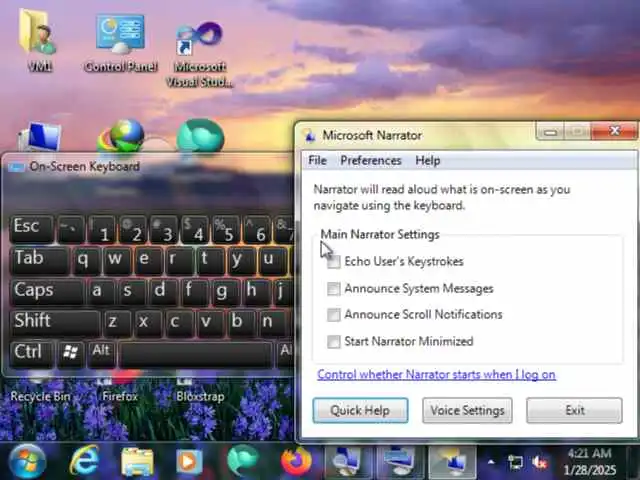Screen dimensions: 640x480
Task: Click the Recycle Bin label on desktop
Action: click(x=40, y=396)
